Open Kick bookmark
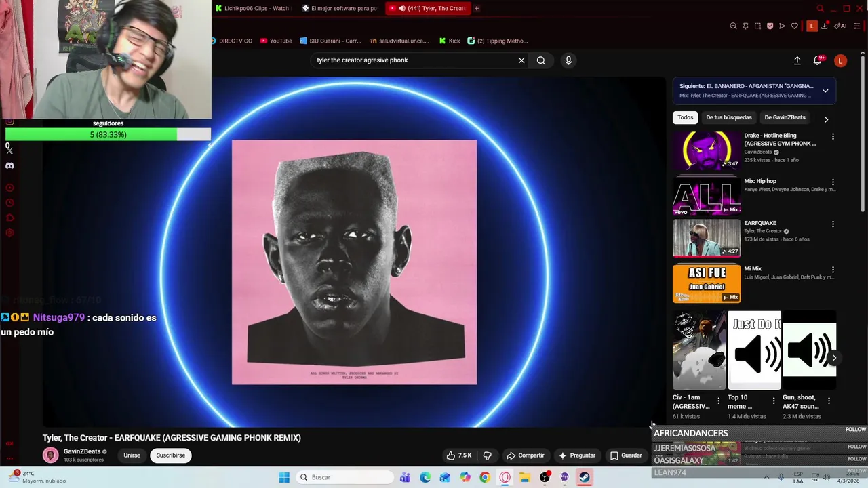Screen dimensions: 868x488 (x=450, y=41)
